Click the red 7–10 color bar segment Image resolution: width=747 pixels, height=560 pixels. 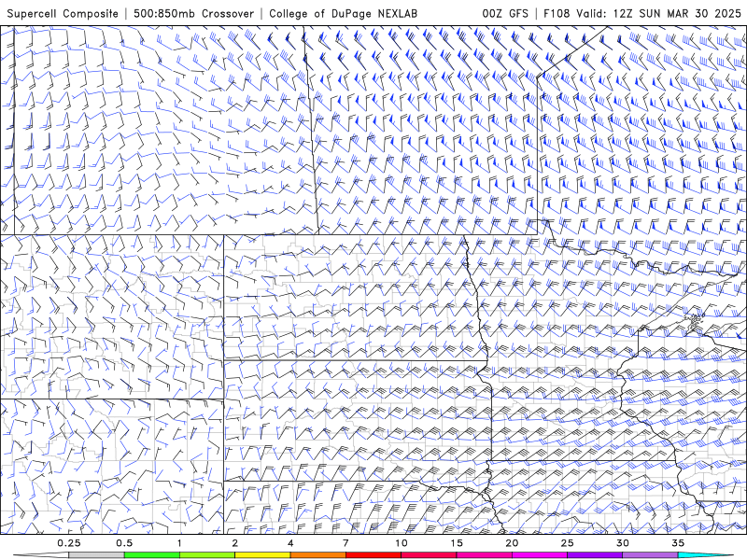tap(373, 555)
